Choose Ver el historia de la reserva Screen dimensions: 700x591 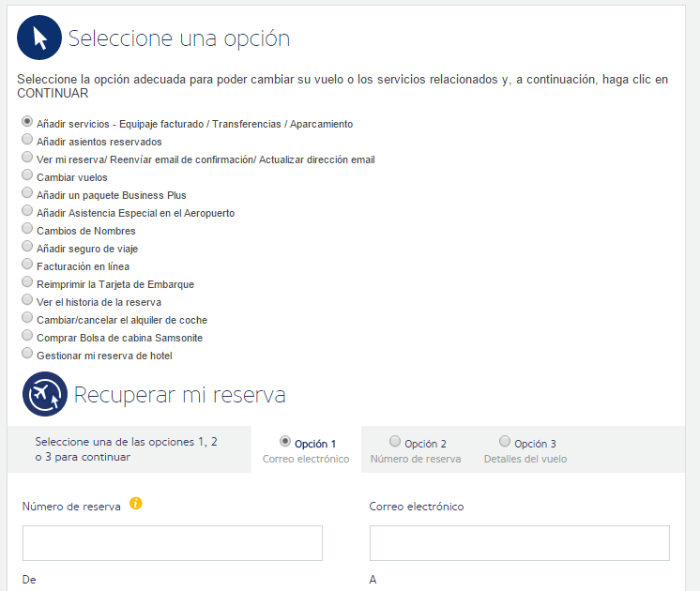coord(27,299)
